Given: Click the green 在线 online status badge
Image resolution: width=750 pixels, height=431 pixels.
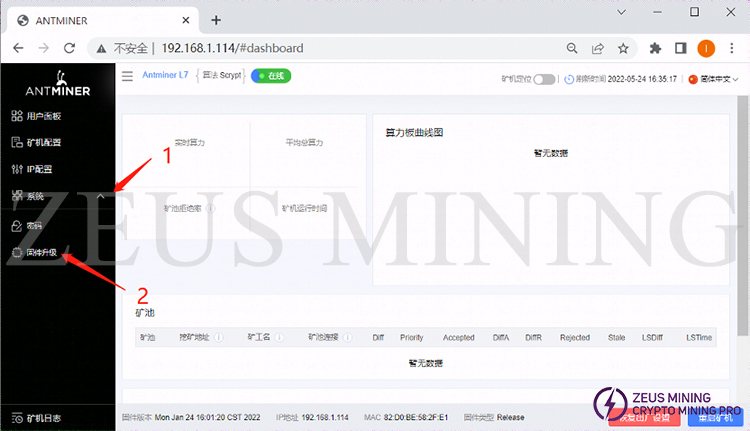Looking at the screenshot, I should coord(271,76).
